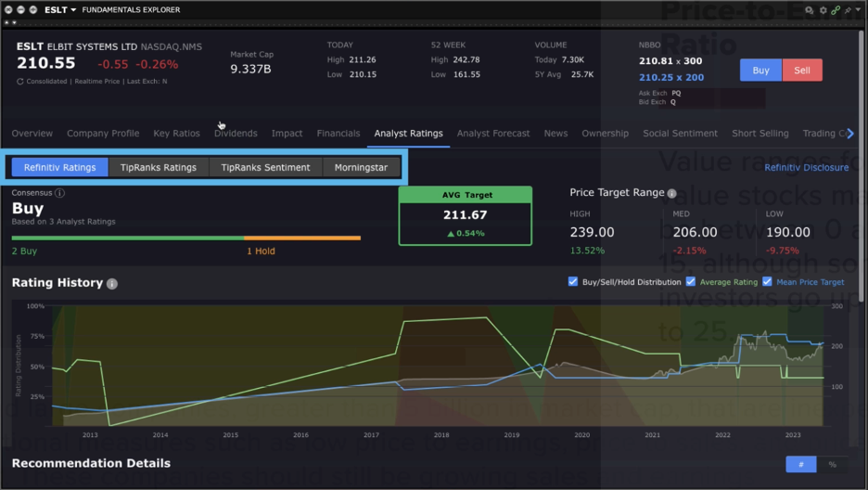Expand the window menu arrow at top right
This screenshot has width=868, height=490.
point(860,10)
